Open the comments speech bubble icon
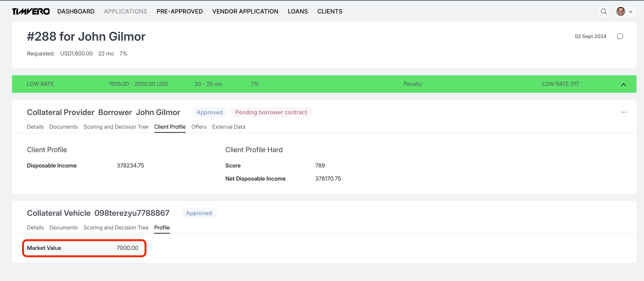Screen dimensions: 644x281 tap(620, 36)
